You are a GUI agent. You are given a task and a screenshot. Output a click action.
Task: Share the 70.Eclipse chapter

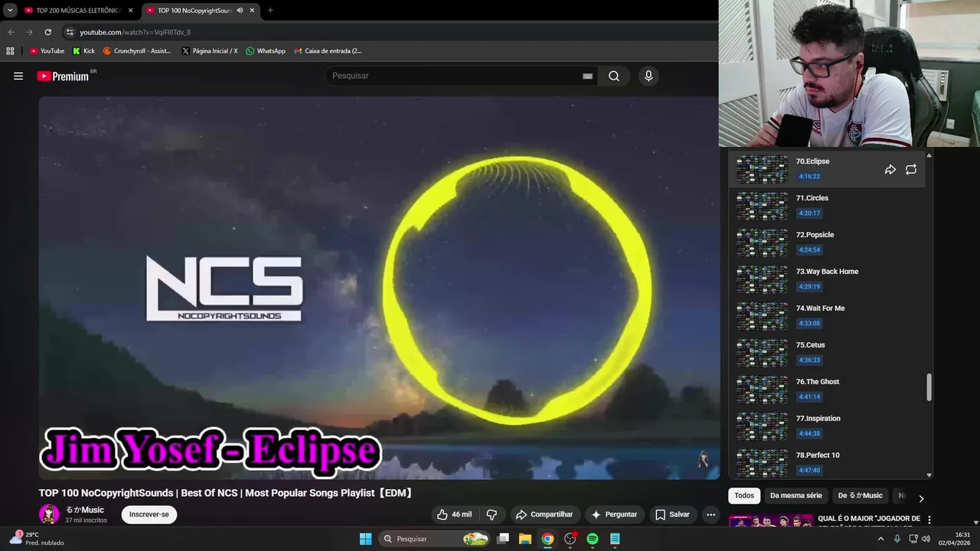point(890,170)
